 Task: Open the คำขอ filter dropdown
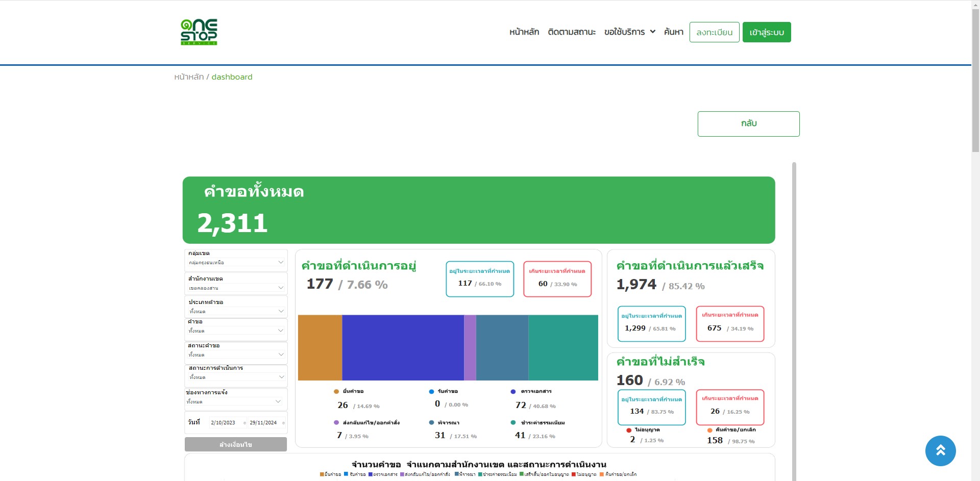(x=236, y=331)
